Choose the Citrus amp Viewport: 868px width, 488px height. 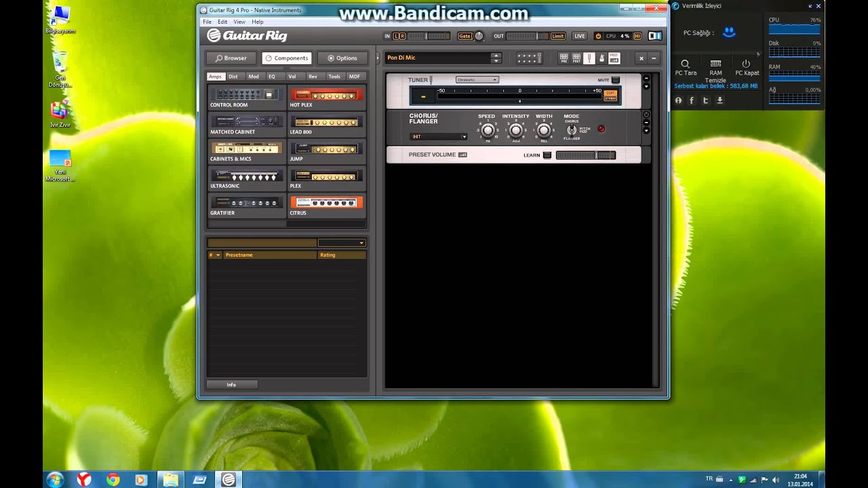pyautogui.click(x=326, y=206)
